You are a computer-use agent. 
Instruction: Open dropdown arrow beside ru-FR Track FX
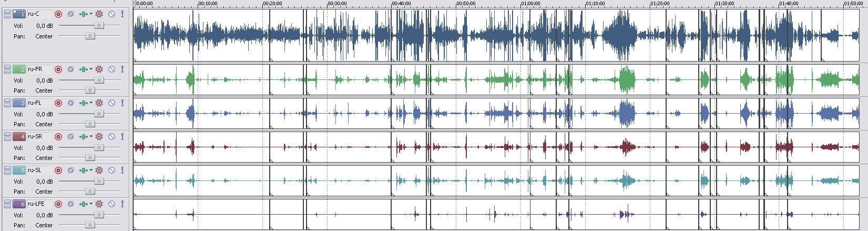90,69
